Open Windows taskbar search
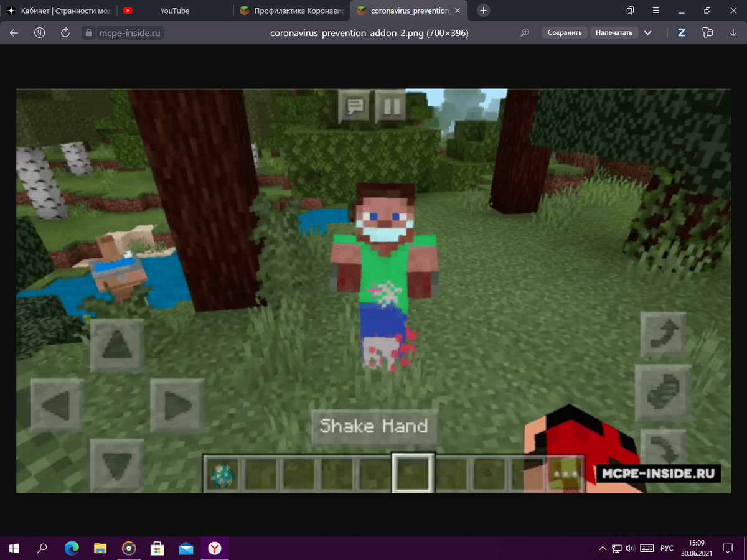The width and height of the screenshot is (747, 560). [42, 548]
